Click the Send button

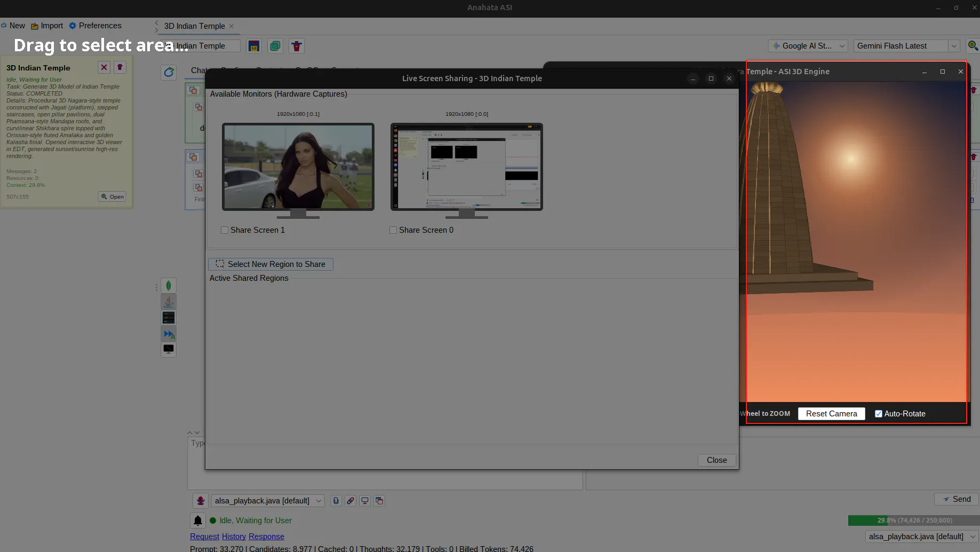957,499
